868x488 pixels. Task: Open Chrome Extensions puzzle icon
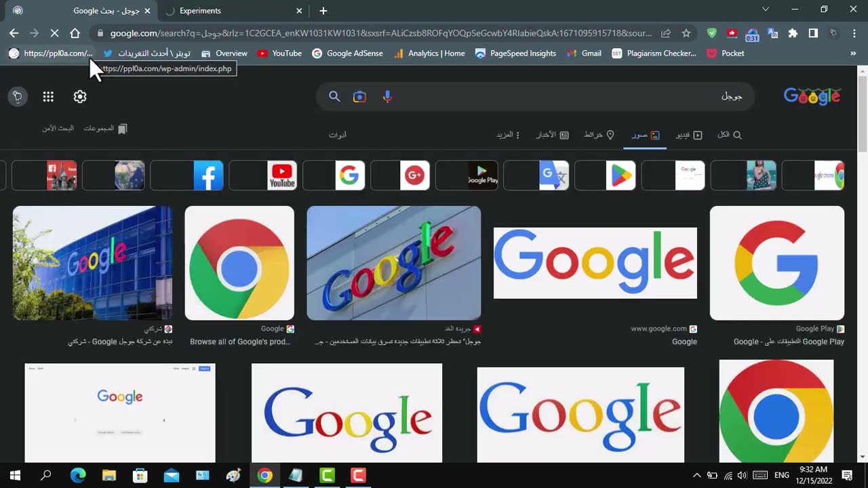tap(793, 33)
